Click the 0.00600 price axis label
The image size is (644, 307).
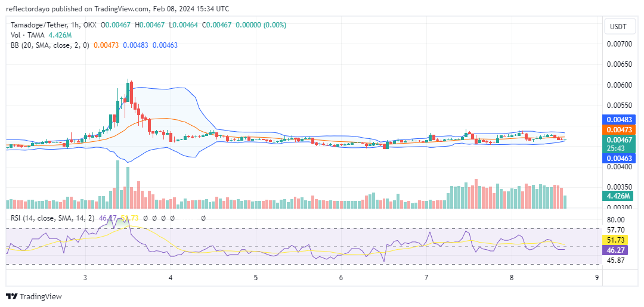618,85
